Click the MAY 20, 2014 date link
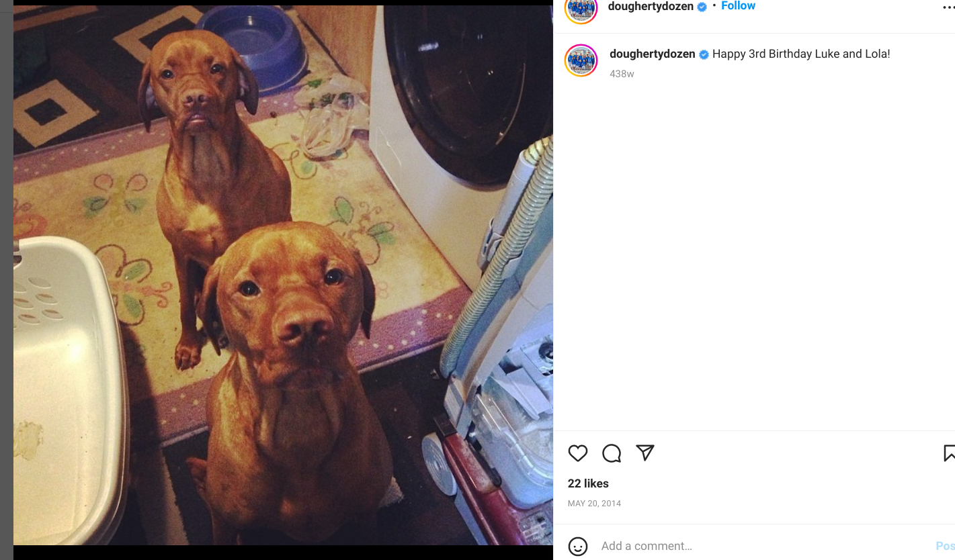 pyautogui.click(x=594, y=503)
